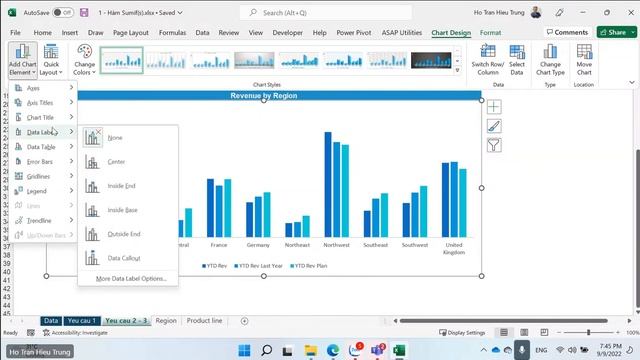The image size is (640, 360).
Task: Click Accessibility: Investigate status
Action: [75, 333]
